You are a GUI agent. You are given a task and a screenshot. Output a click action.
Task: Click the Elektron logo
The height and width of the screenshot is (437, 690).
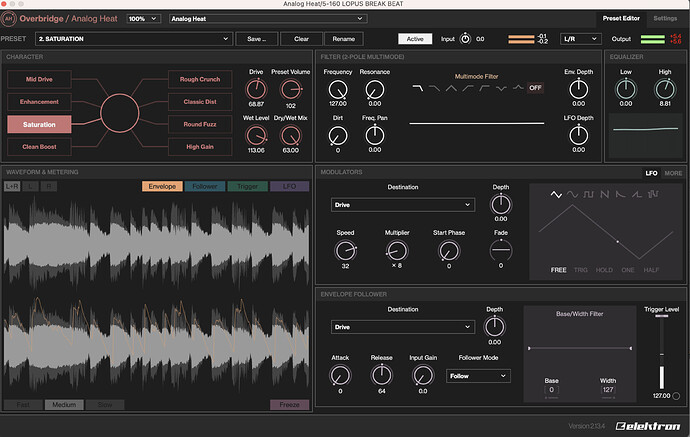(x=648, y=426)
